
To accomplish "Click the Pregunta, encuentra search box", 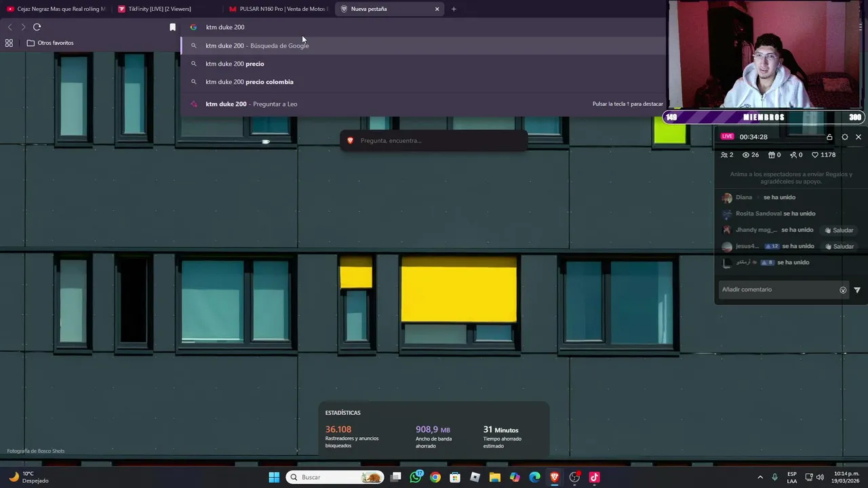I will (434, 140).
